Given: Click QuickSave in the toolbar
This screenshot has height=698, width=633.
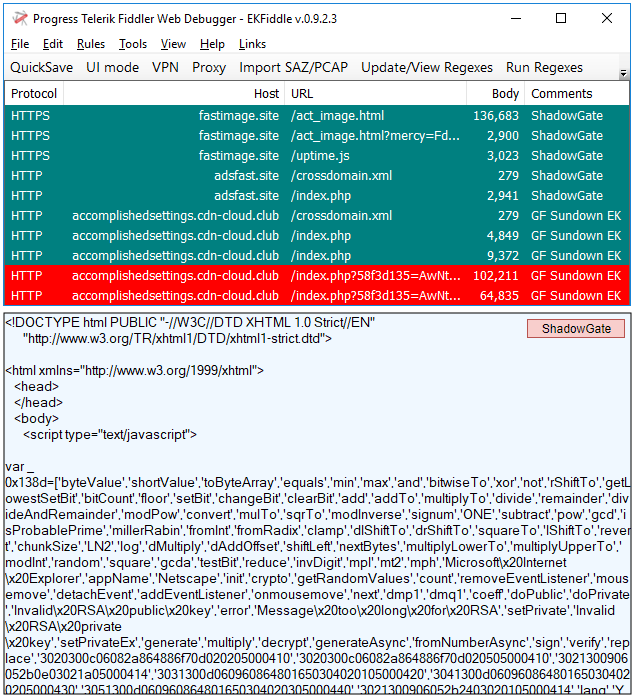Looking at the screenshot, I should tap(42, 68).
